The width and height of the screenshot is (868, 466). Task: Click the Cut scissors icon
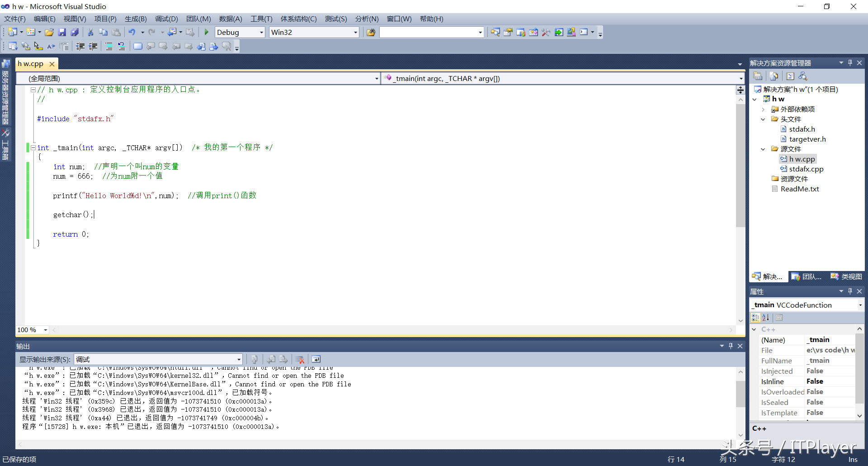click(x=90, y=32)
